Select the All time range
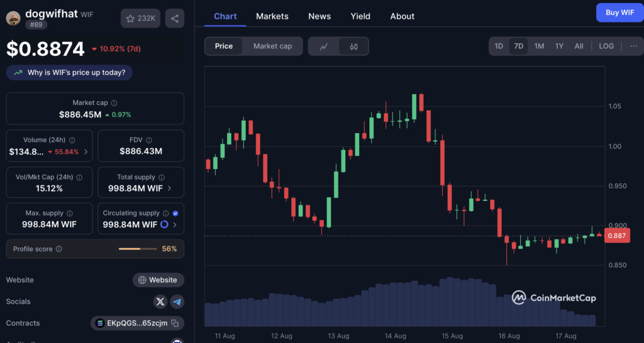Image resolution: width=644 pixels, height=343 pixels. (x=579, y=46)
